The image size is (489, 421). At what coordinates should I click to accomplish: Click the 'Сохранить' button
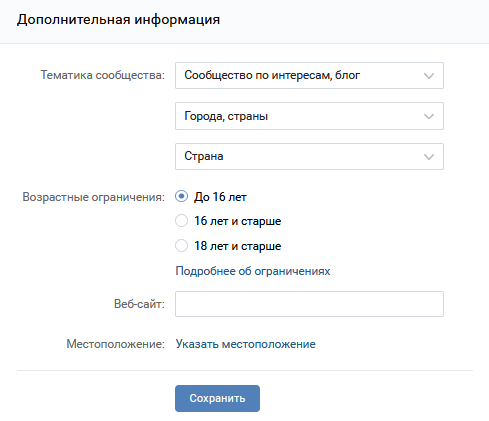pyautogui.click(x=217, y=398)
